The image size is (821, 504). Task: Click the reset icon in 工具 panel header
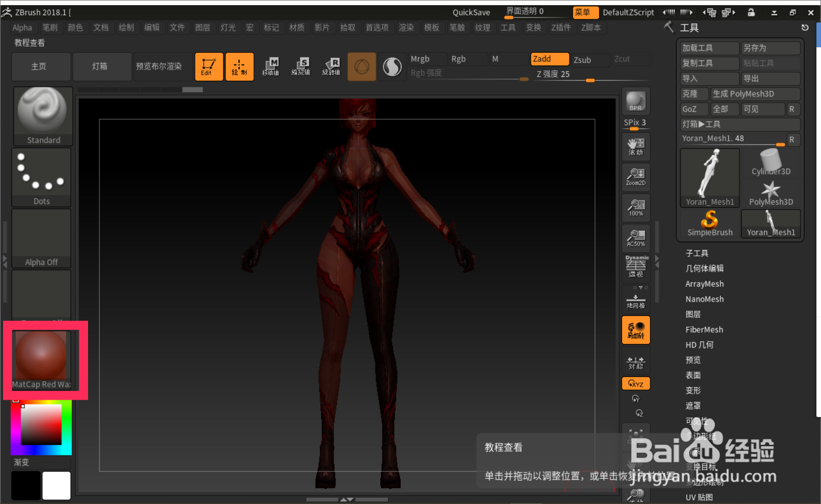[x=805, y=27]
